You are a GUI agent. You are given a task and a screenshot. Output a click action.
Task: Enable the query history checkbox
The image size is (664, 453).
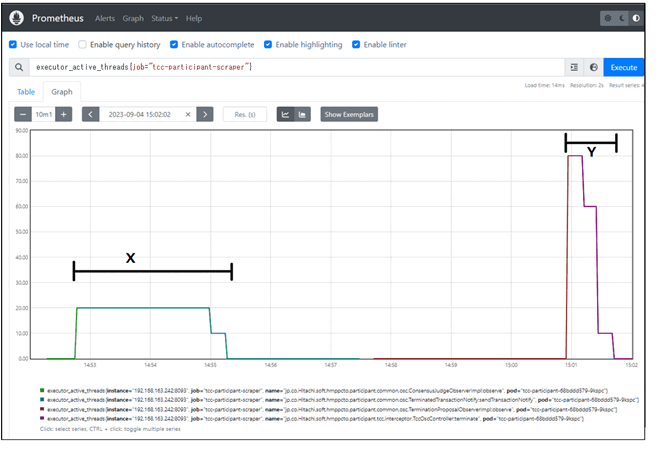tap(83, 45)
